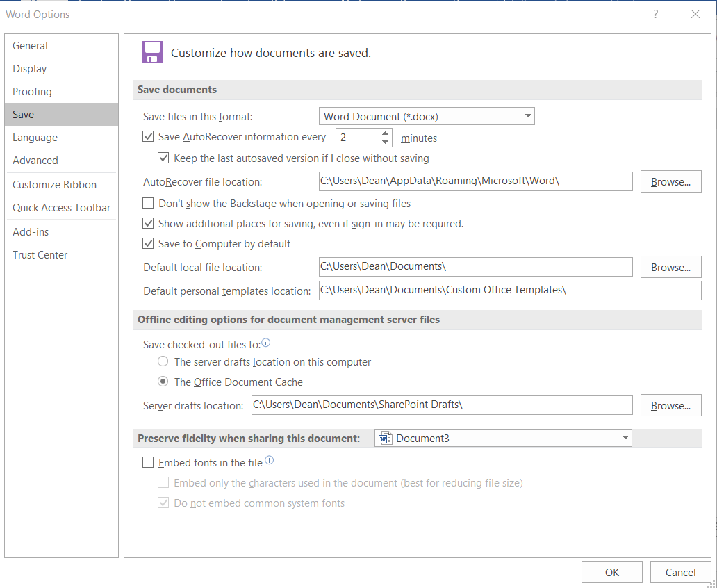717x588 pixels.
Task: Toggle Show additional places for saving
Action: 148,223
